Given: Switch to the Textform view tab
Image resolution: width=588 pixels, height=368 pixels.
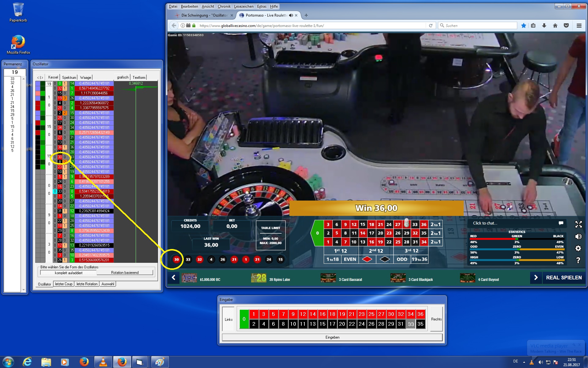Looking at the screenshot, I should pos(139,77).
